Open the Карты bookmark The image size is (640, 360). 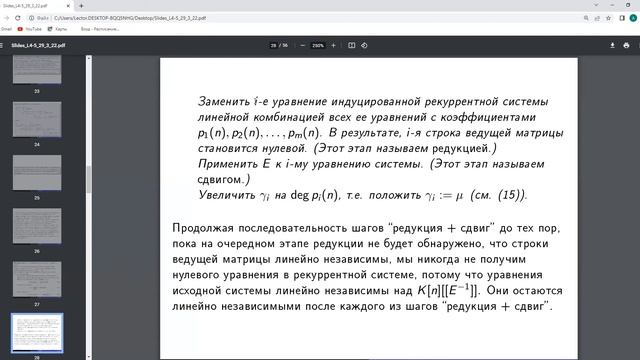[x=57, y=29]
